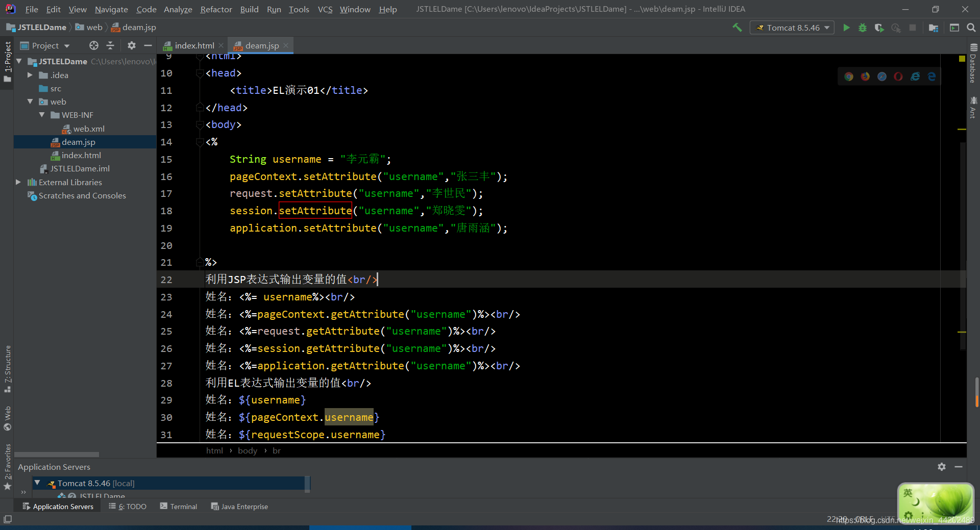Select the src folder
The image size is (980, 530).
pyautogui.click(x=56, y=88)
